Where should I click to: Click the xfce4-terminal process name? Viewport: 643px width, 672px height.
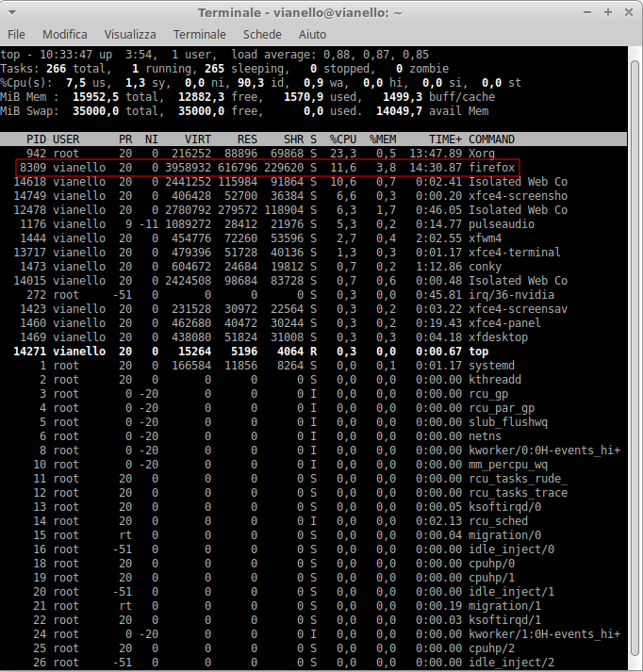[515, 253]
